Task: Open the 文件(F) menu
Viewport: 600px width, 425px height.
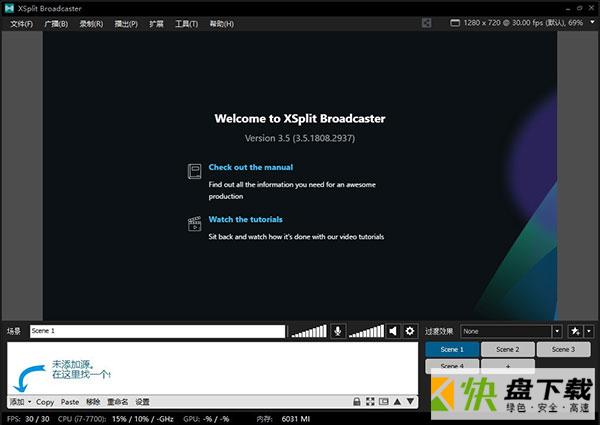Action: click(21, 24)
